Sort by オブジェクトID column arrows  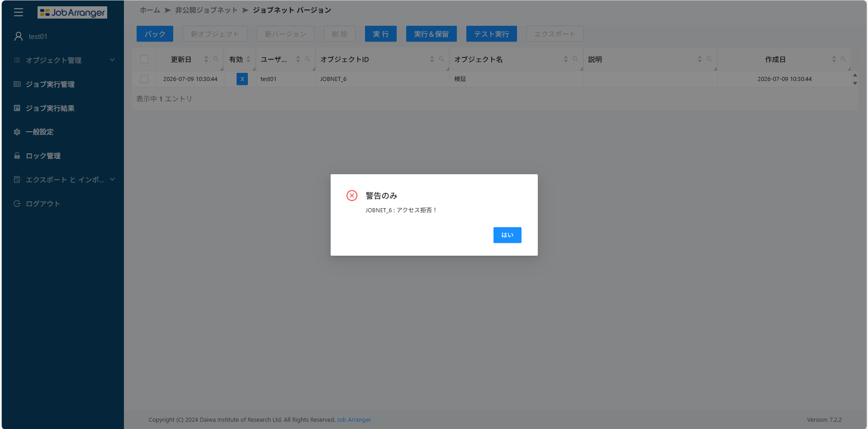[432, 59]
